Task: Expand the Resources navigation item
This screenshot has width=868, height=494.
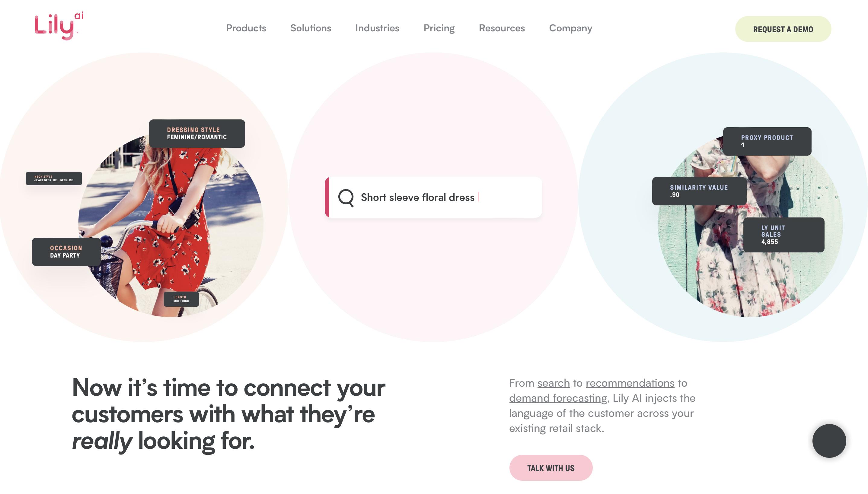Action: (x=501, y=28)
